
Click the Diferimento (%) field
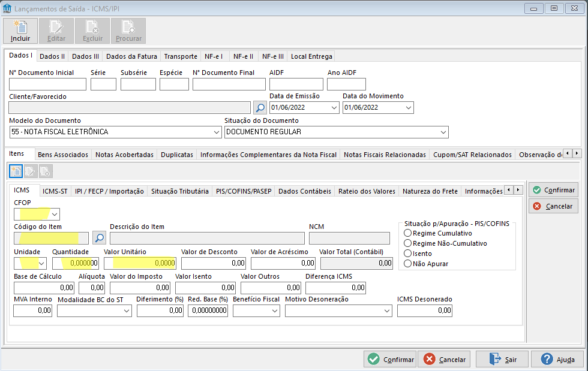click(160, 310)
